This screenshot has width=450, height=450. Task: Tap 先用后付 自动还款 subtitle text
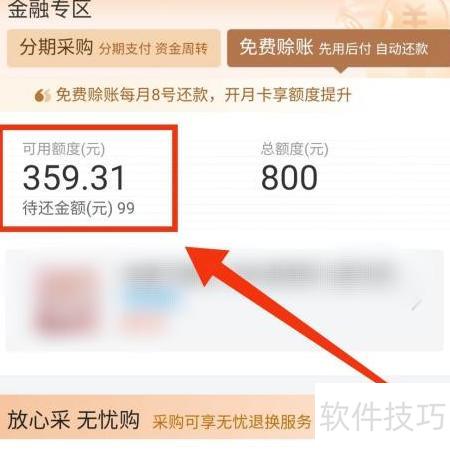tap(373, 49)
